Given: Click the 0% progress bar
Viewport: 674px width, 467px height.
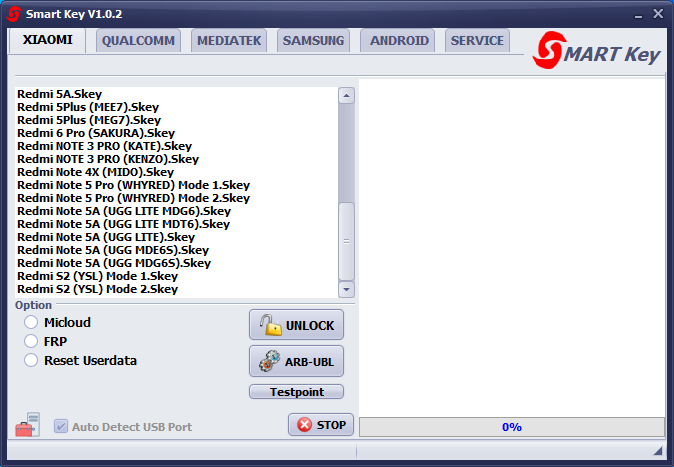Looking at the screenshot, I should click(x=512, y=427).
